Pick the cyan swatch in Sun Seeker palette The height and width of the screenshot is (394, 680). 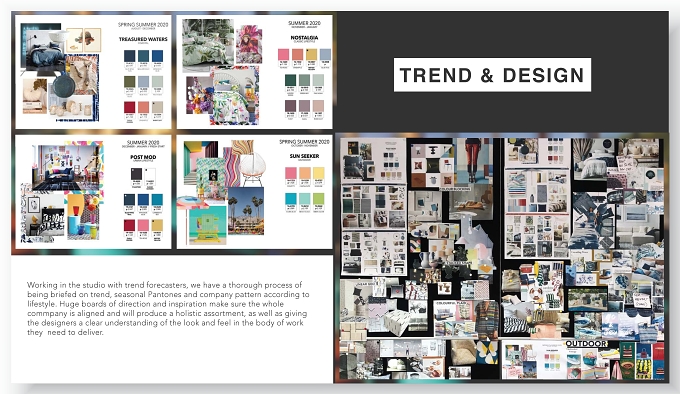coord(291,199)
